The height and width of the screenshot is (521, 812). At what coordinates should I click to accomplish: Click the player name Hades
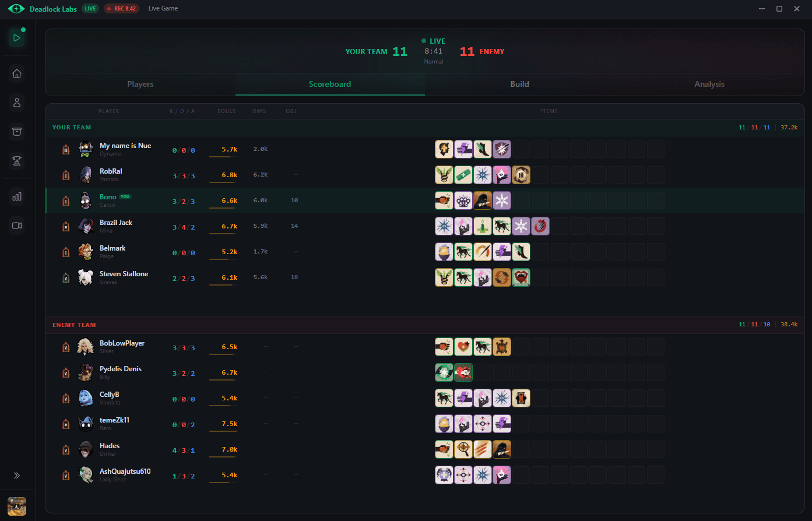[110, 446]
